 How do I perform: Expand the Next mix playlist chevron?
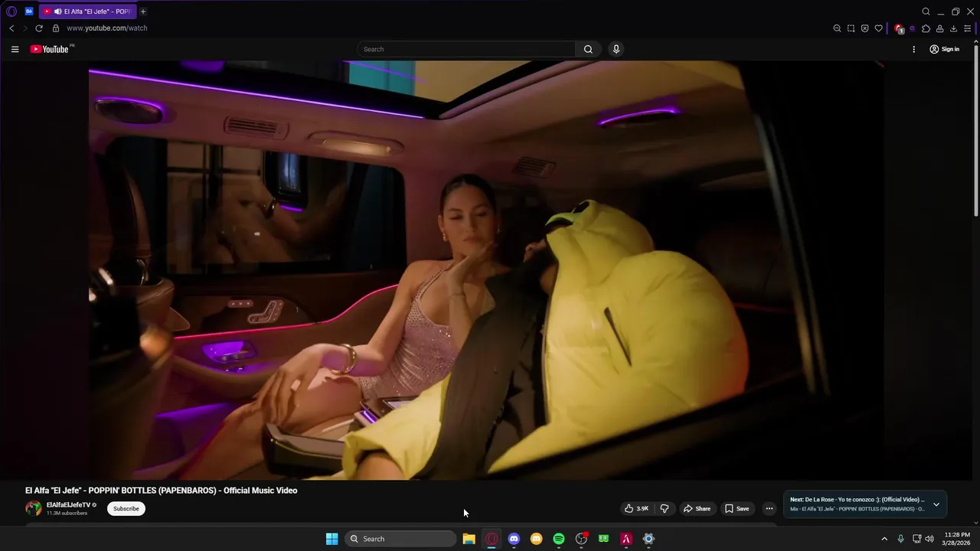click(x=936, y=504)
